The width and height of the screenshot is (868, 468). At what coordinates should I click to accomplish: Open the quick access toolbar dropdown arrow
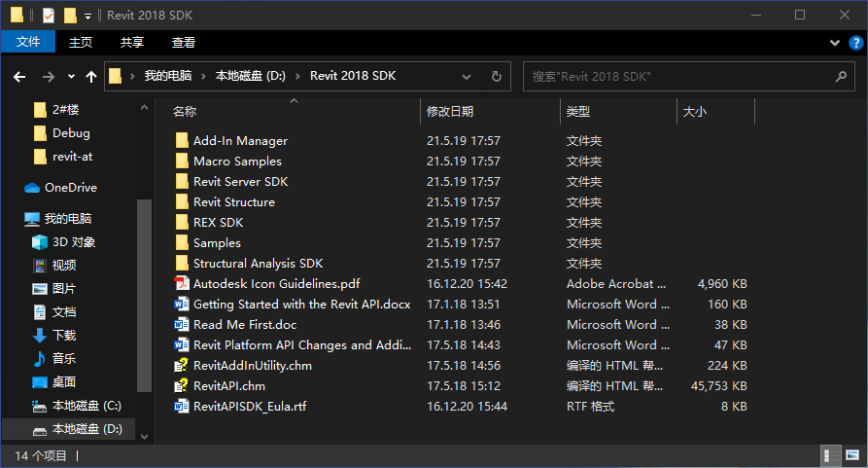pyautogui.click(x=88, y=17)
